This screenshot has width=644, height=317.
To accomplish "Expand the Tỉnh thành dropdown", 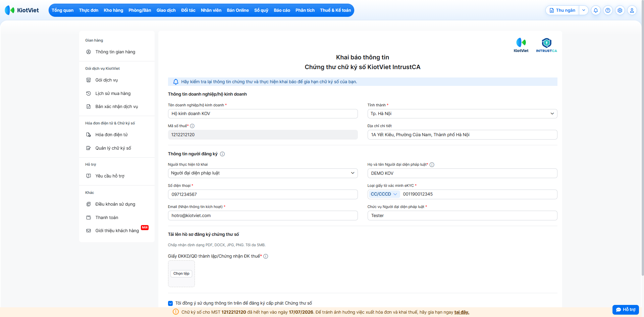I will point(462,114).
